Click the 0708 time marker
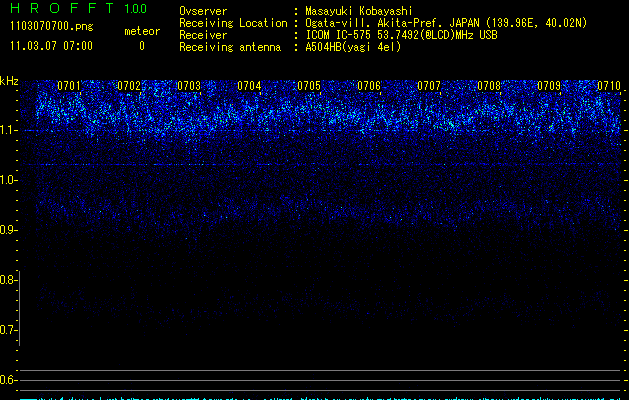Screen dimensions: 629x400 [489, 85]
